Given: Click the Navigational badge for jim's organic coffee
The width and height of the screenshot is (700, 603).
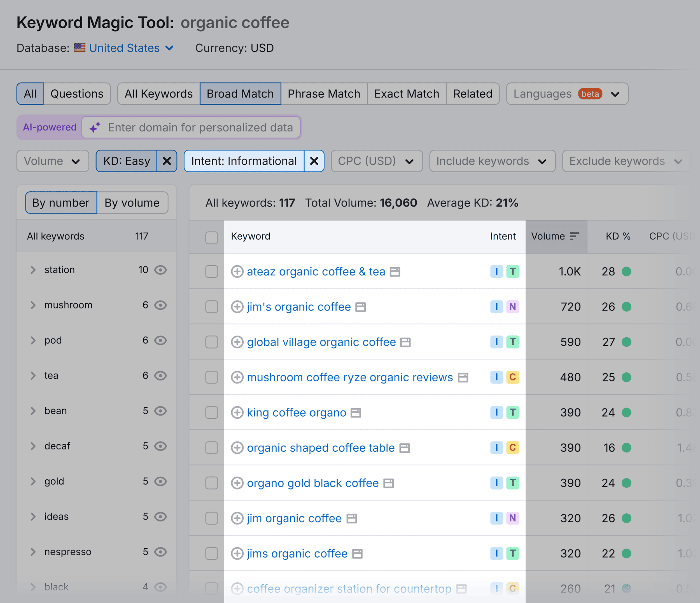Looking at the screenshot, I should click(512, 307).
